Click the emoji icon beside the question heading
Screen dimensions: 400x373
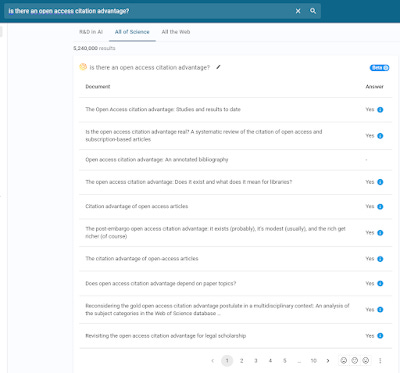(83, 67)
